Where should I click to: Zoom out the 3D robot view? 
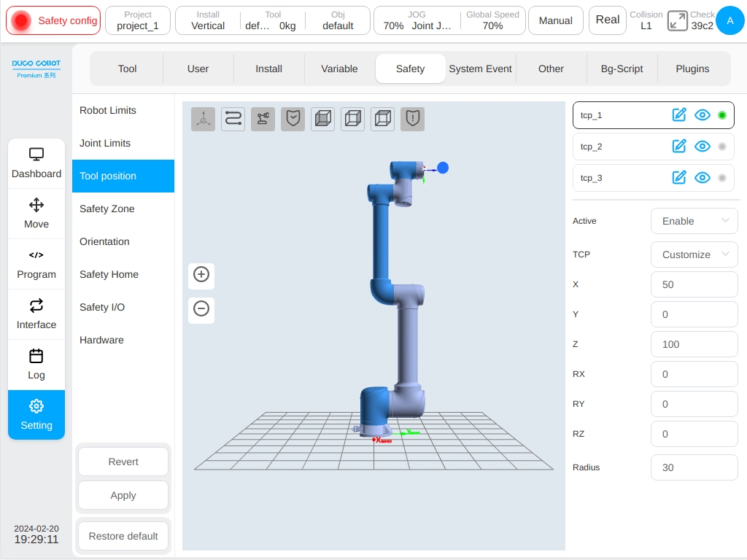(x=201, y=309)
